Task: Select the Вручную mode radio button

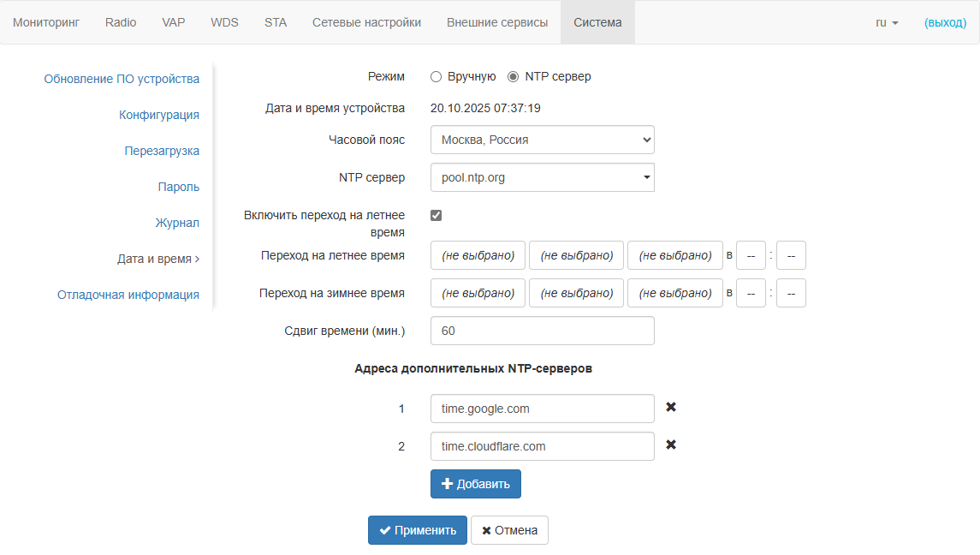Action: tap(437, 76)
